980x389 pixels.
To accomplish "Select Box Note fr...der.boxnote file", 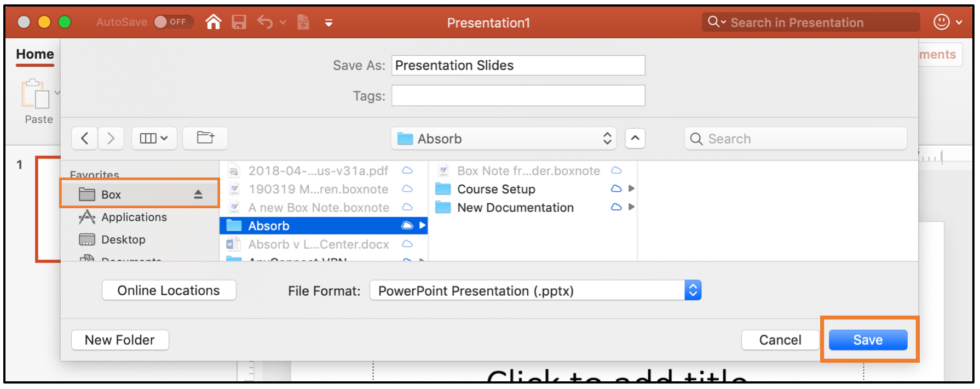I will [x=533, y=171].
